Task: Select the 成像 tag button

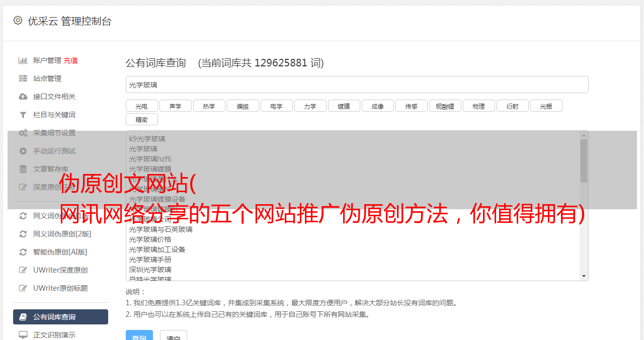Action: [x=377, y=106]
